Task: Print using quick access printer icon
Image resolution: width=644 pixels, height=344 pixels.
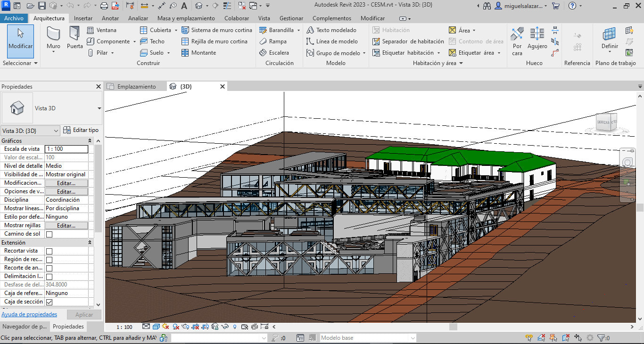Action: click(104, 6)
